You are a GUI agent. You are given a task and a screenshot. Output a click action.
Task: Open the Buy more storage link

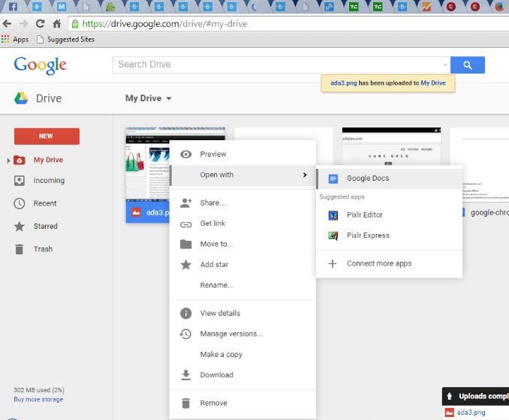pyautogui.click(x=38, y=400)
